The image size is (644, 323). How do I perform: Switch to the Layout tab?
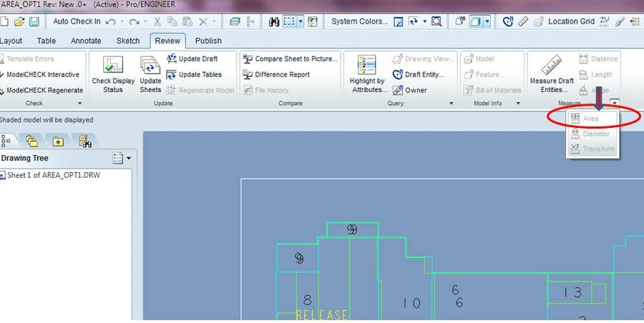(11, 41)
